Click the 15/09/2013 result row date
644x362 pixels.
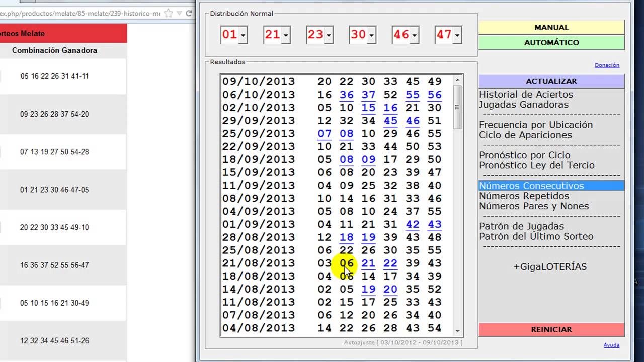(259, 172)
